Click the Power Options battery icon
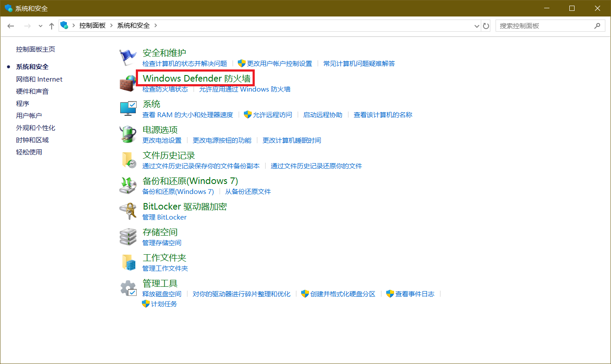This screenshot has width=611, height=364. click(x=128, y=134)
